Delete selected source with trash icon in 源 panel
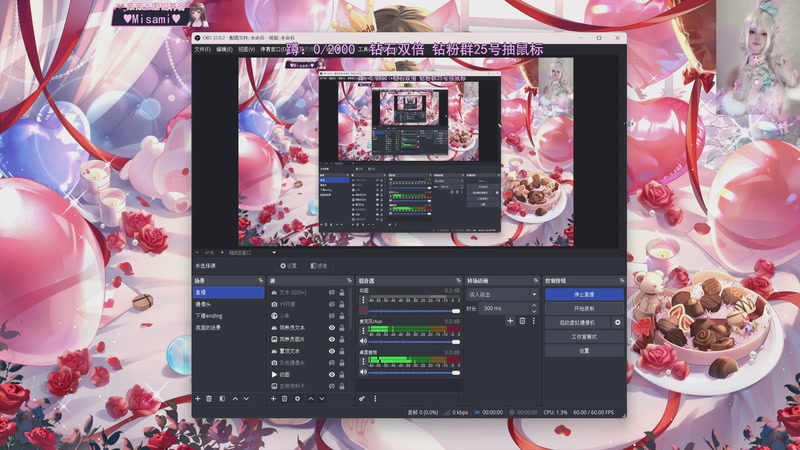This screenshot has height=450, width=800. pos(285,398)
